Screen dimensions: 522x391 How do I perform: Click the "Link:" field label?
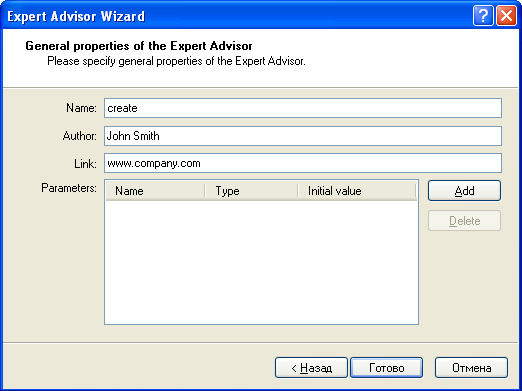(85, 164)
